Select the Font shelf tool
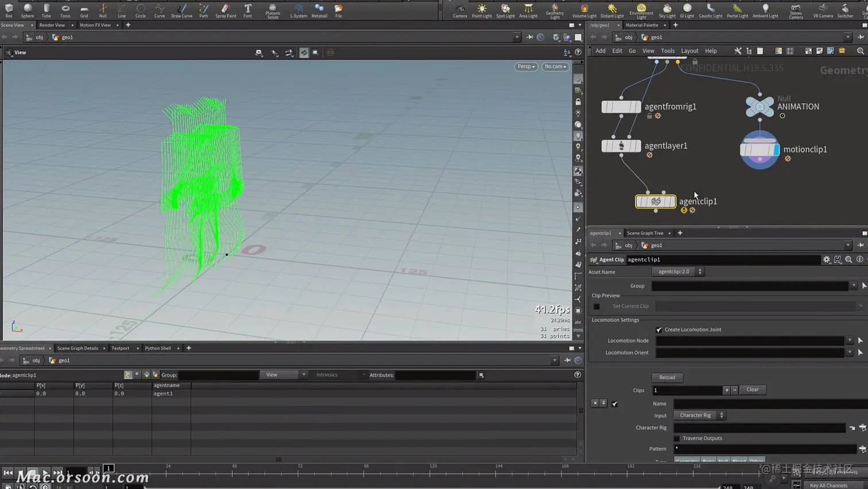This screenshot has height=489, width=868. [247, 10]
